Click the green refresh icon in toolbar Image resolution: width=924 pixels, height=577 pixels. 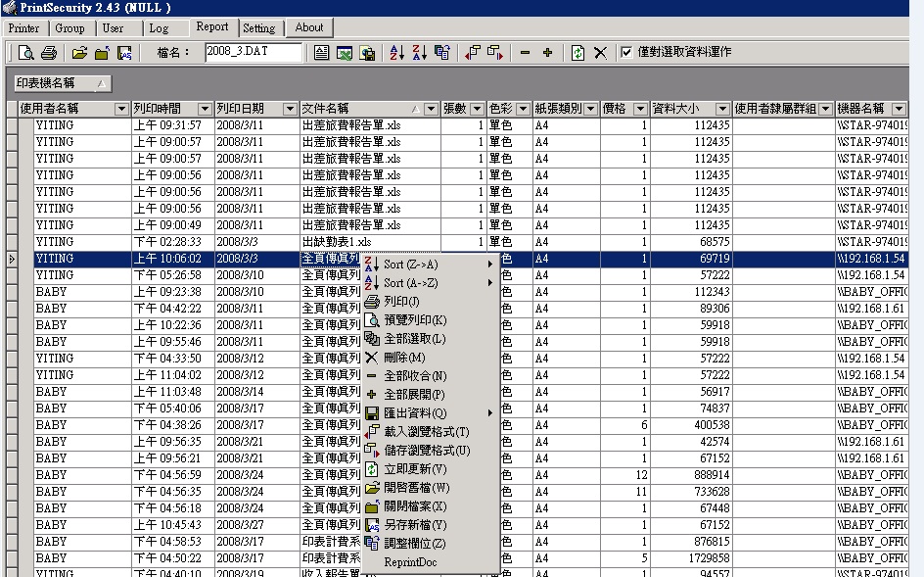point(577,53)
